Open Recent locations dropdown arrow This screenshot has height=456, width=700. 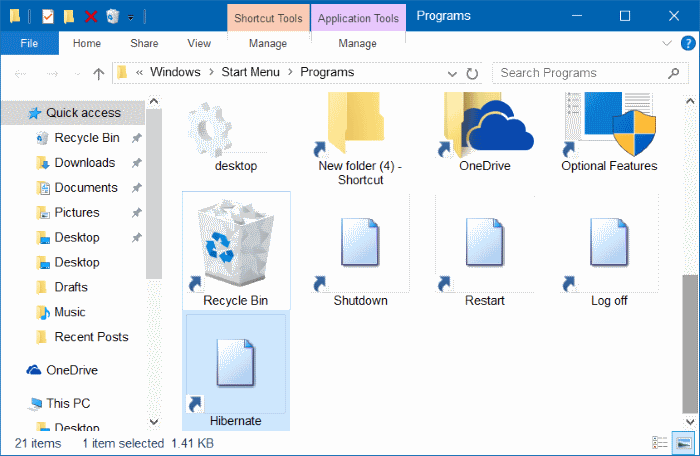(77, 74)
